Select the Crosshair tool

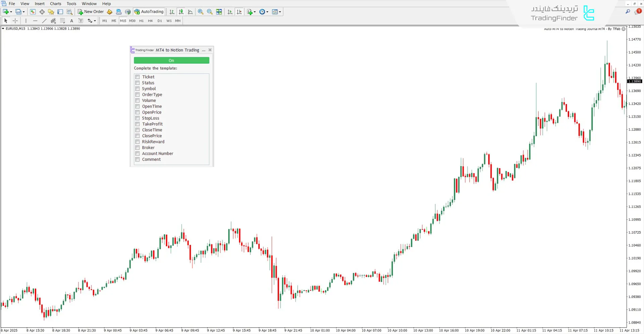(15, 21)
